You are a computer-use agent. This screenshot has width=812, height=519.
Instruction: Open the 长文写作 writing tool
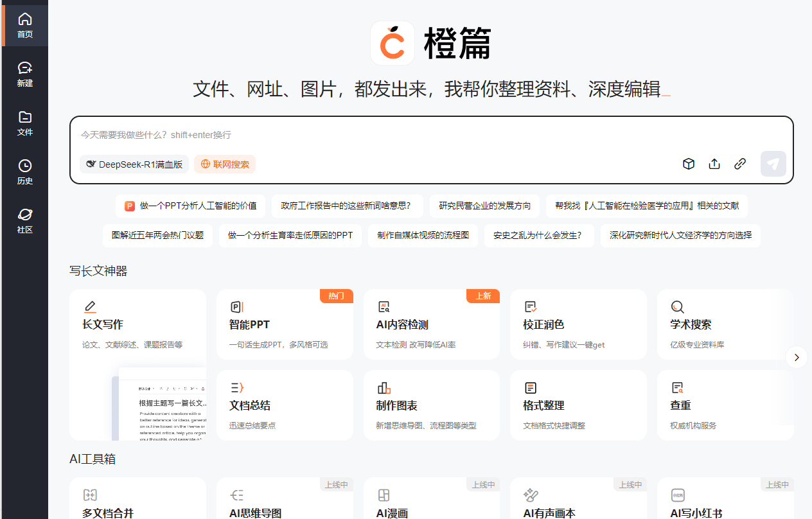coord(137,324)
